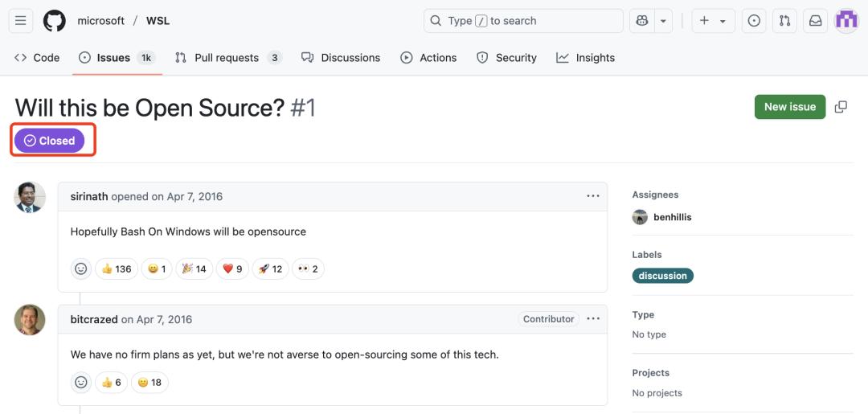This screenshot has height=414, width=868.
Task: Switch to the Code tab
Action: coord(37,58)
